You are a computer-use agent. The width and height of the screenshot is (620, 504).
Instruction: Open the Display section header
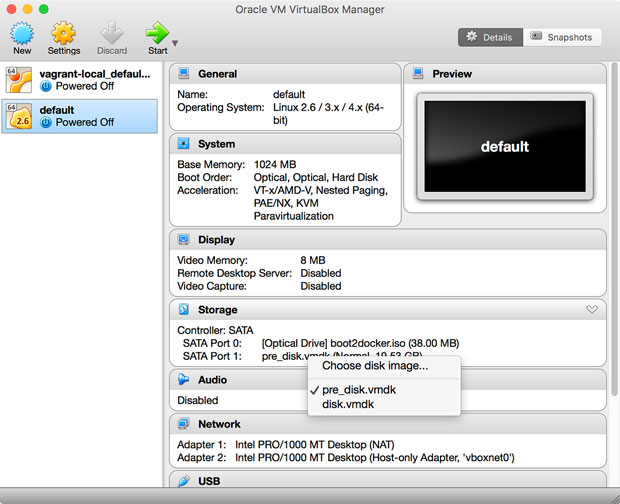tap(388, 239)
